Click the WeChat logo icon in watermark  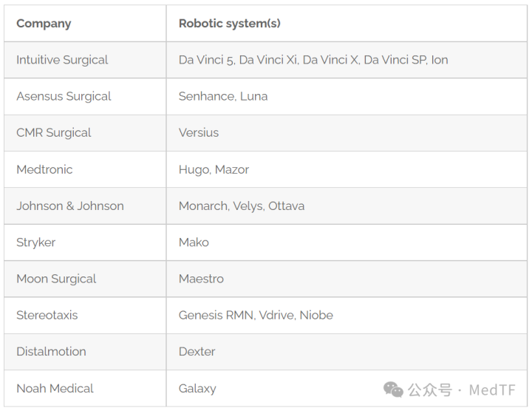pyautogui.click(x=393, y=390)
